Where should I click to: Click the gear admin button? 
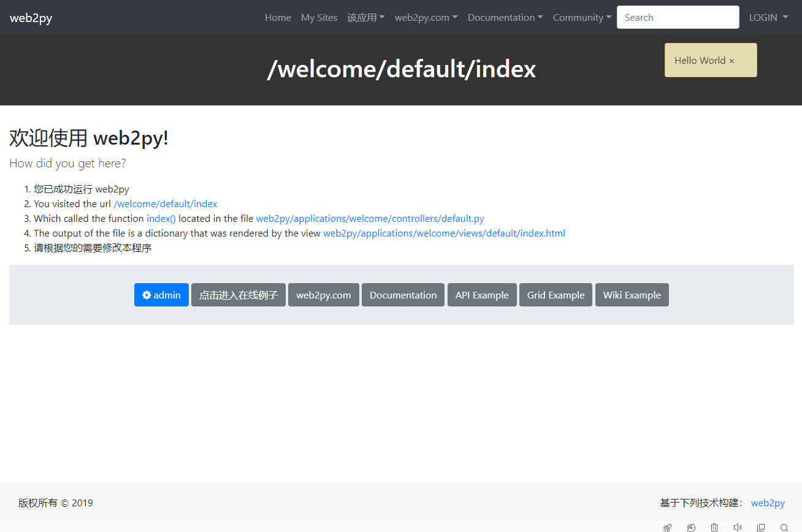[x=161, y=295]
